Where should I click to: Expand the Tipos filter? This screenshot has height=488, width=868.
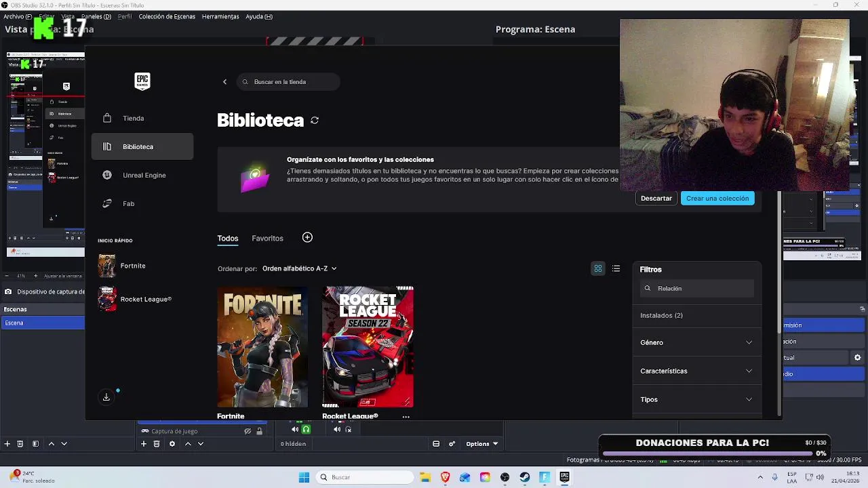[x=696, y=399]
